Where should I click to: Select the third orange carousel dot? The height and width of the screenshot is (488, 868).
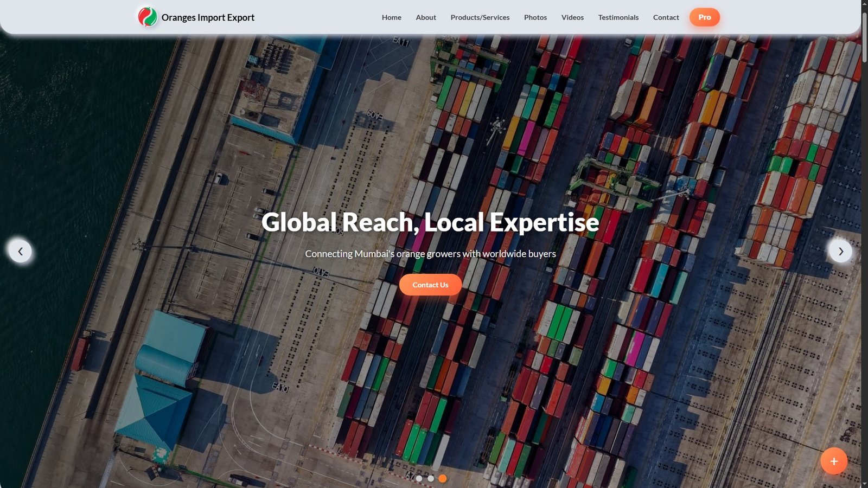pos(443,479)
